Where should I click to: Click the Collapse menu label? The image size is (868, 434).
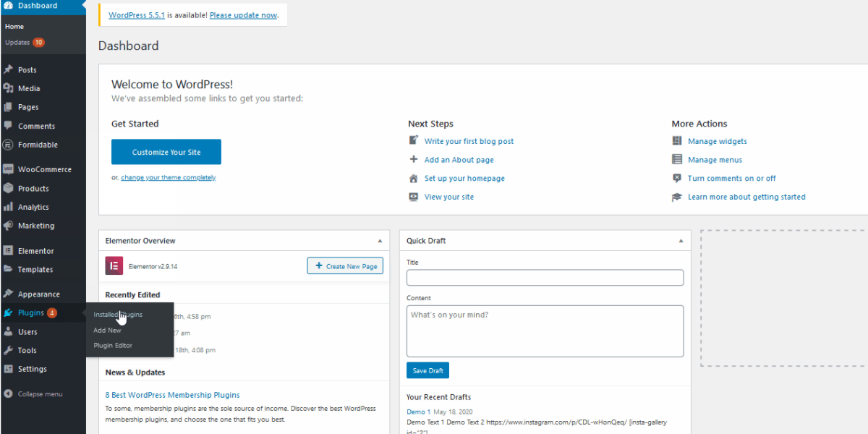click(x=41, y=394)
